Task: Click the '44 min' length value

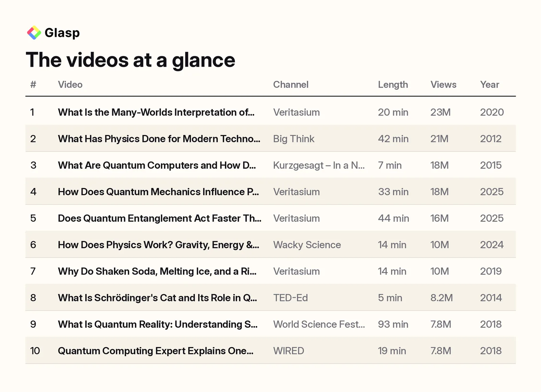Action: (394, 218)
